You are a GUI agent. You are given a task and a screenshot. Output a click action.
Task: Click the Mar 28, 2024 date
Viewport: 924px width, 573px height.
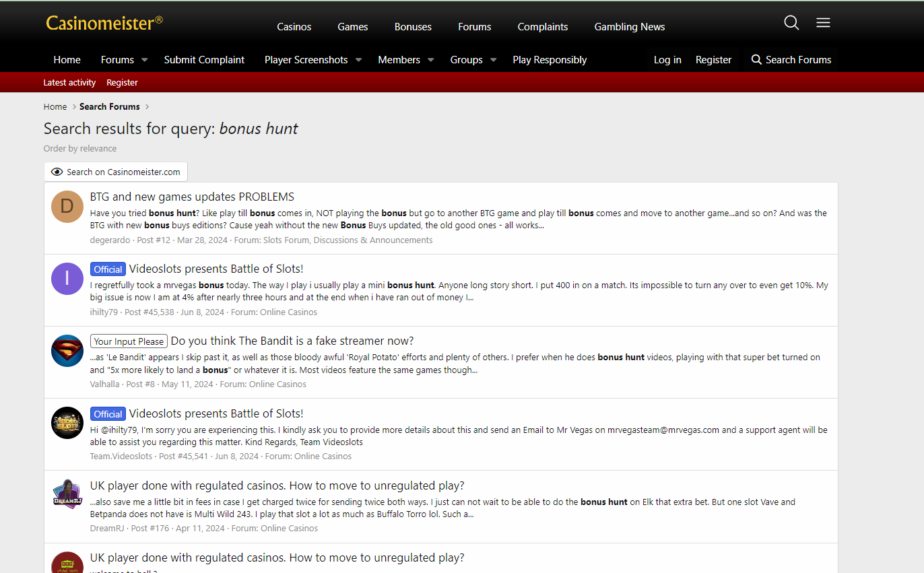pyautogui.click(x=201, y=240)
